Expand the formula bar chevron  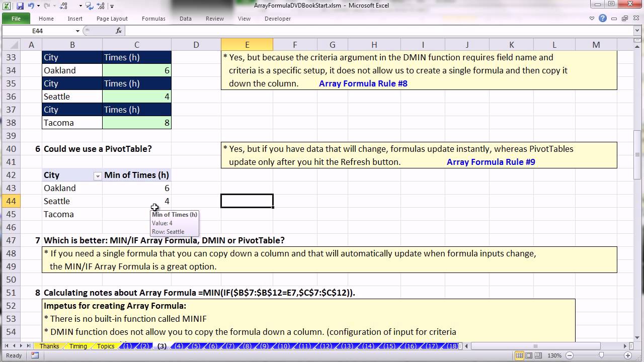point(637,31)
